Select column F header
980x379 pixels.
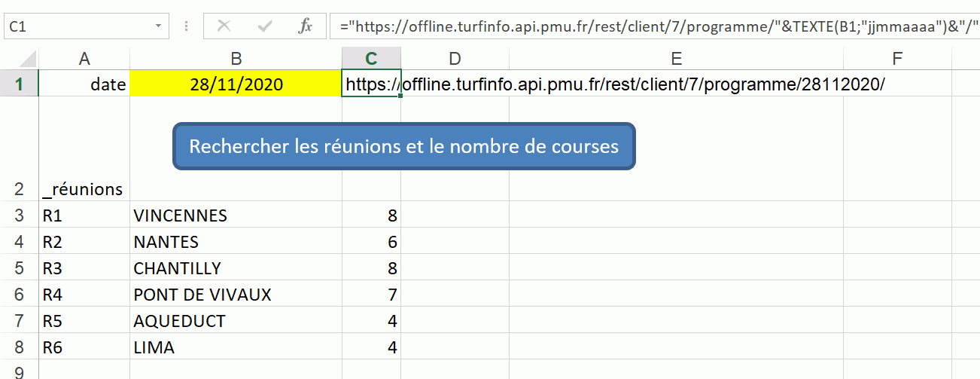coord(897,59)
